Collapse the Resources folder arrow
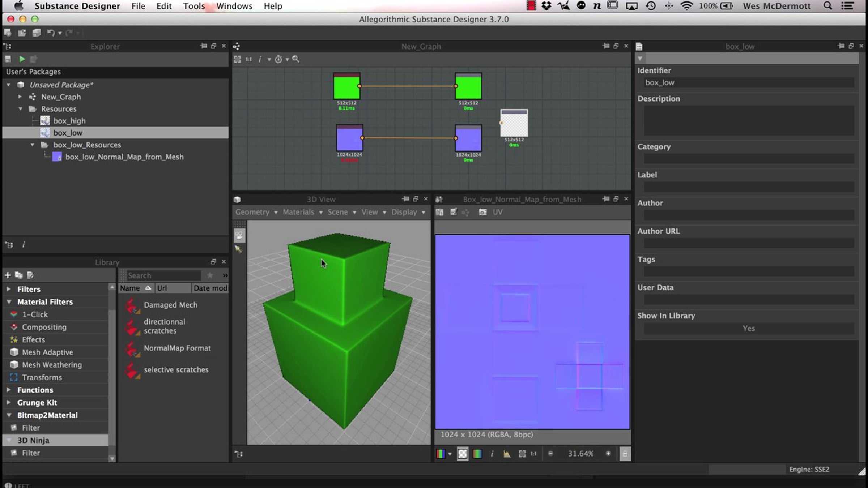 point(20,109)
